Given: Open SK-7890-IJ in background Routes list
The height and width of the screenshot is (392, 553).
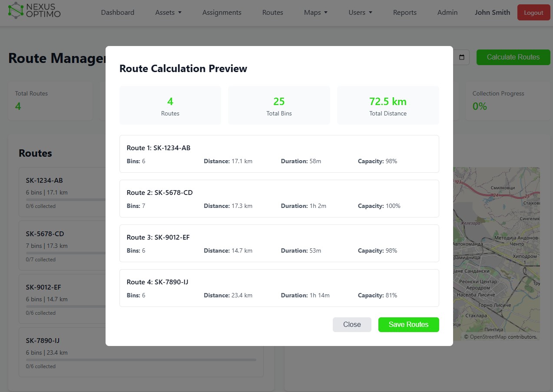Looking at the screenshot, I should (x=141, y=352).
